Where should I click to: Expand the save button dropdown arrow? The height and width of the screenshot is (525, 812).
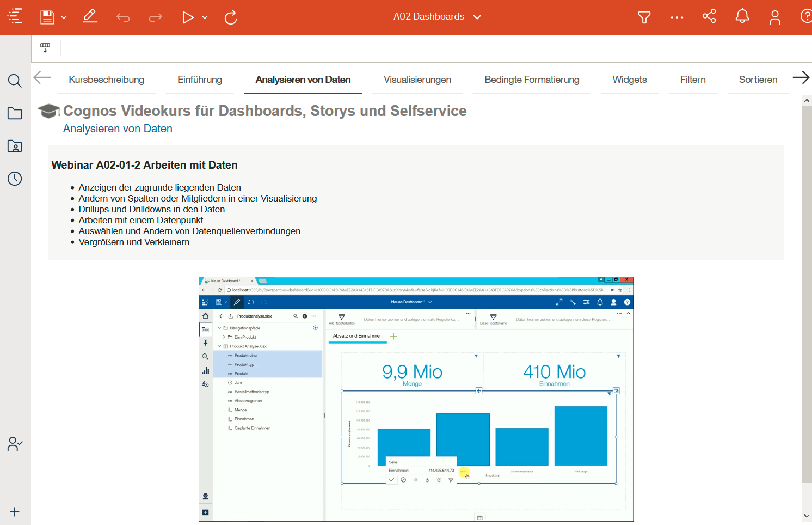click(64, 17)
